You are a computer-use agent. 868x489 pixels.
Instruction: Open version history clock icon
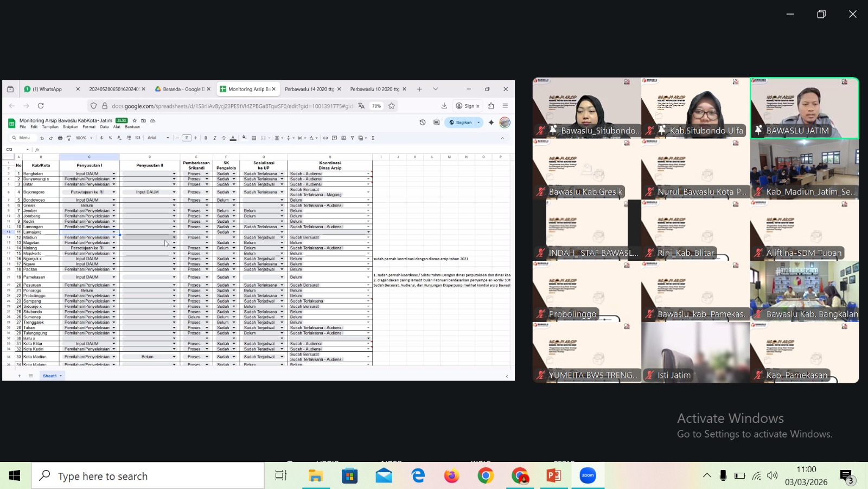(423, 123)
